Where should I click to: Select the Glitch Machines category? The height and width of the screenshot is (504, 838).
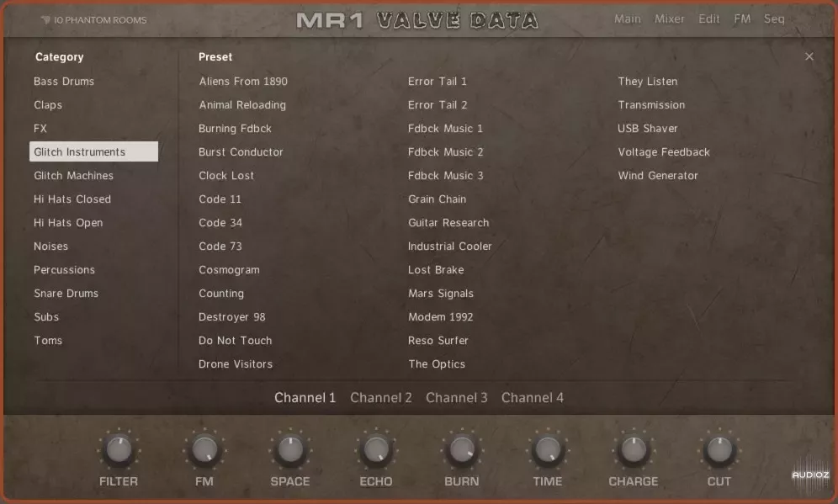[73, 176]
